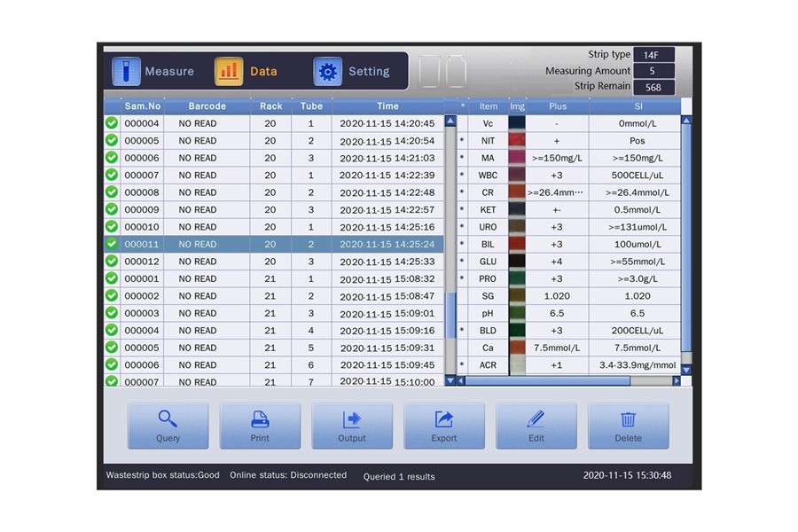Click the Output arrow icon
The image size is (798, 532).
(352, 419)
